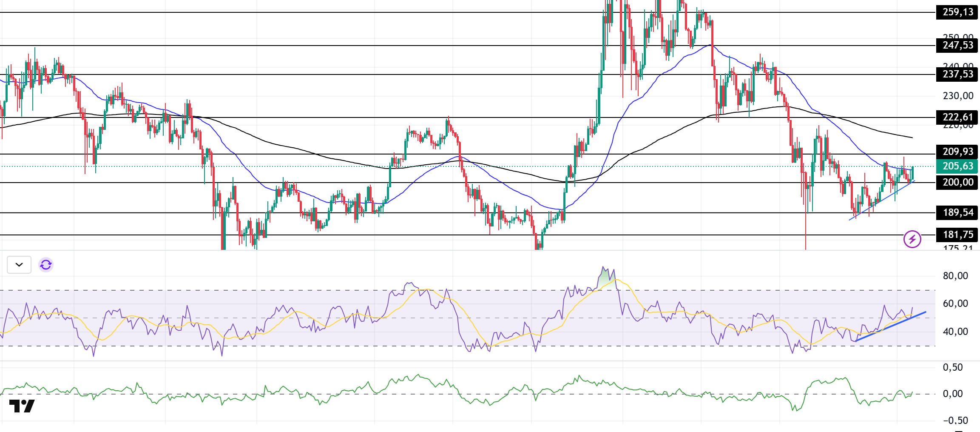This screenshot has height=432, width=980.
Task: Select the 200,00 price level label
Action: click(957, 183)
